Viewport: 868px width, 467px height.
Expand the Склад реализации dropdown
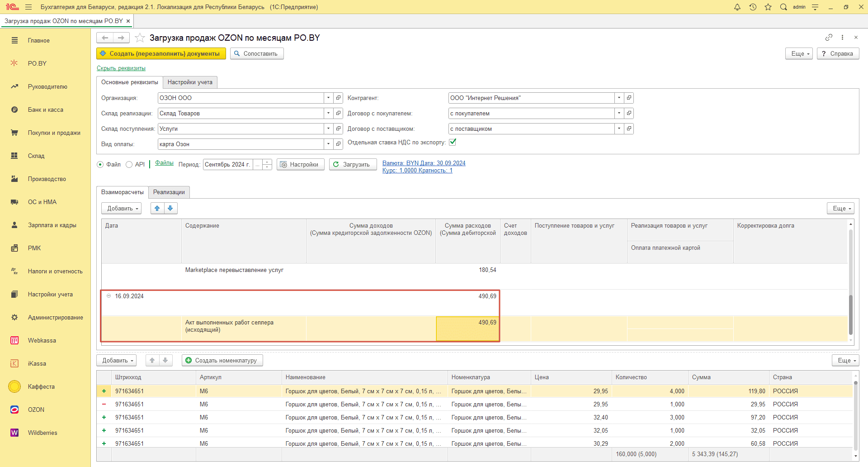tap(328, 113)
